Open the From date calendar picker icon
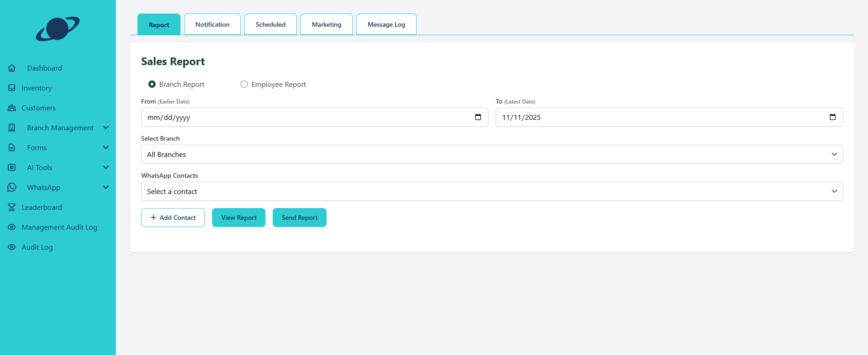The image size is (868, 355). (478, 117)
